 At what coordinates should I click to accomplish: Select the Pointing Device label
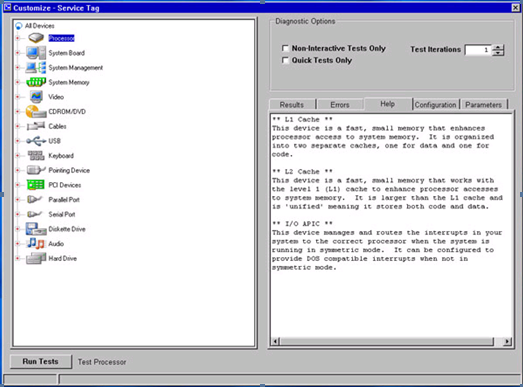pyautogui.click(x=69, y=170)
